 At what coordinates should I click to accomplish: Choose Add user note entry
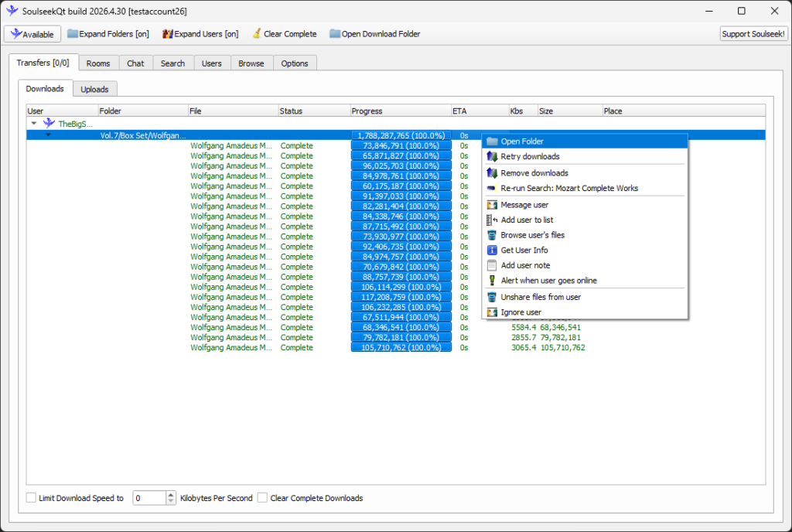[585, 265]
